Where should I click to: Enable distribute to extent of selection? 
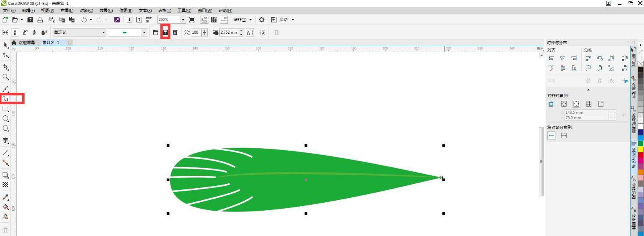tap(551, 135)
